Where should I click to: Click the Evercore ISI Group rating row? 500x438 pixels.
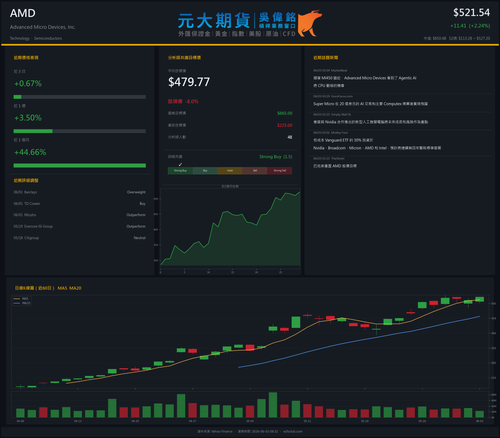coord(80,226)
